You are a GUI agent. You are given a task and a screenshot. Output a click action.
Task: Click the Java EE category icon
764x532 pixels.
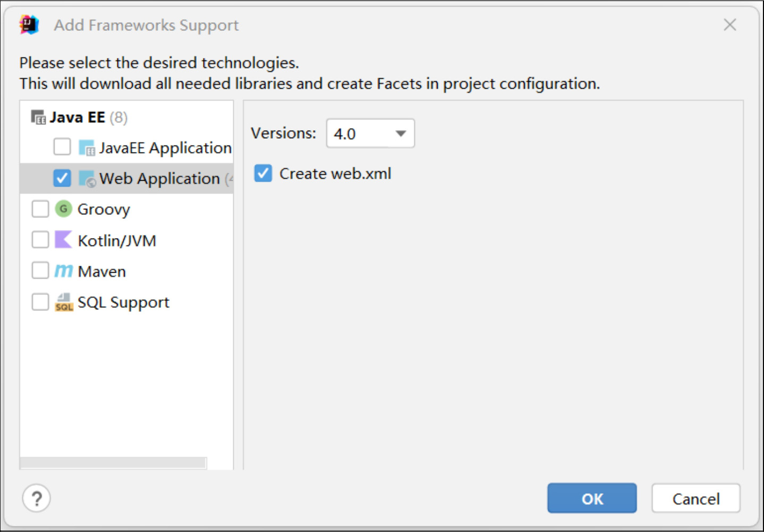click(38, 117)
